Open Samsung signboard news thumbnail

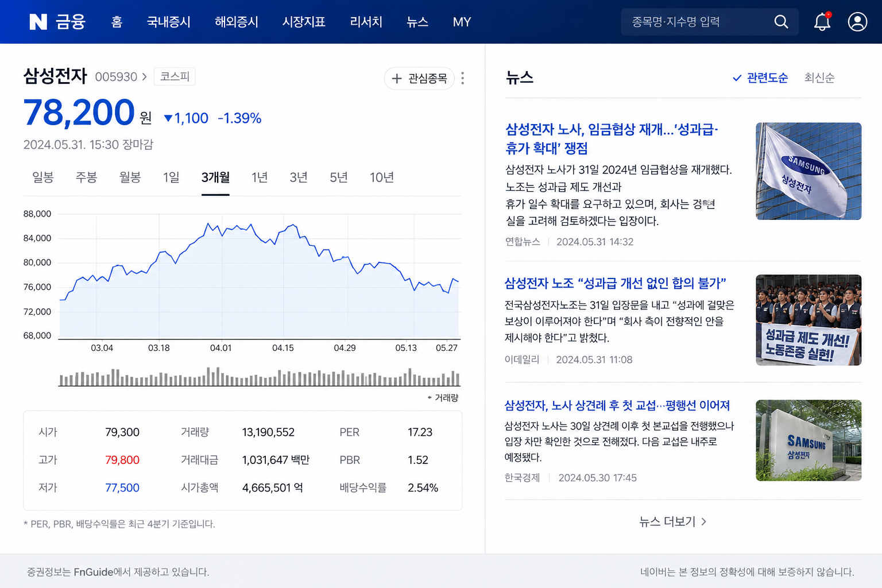808,440
